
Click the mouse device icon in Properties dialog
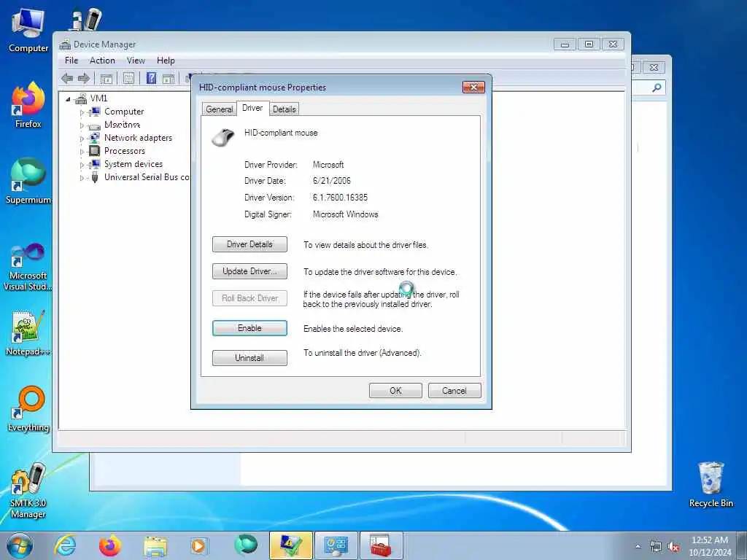[223, 138]
